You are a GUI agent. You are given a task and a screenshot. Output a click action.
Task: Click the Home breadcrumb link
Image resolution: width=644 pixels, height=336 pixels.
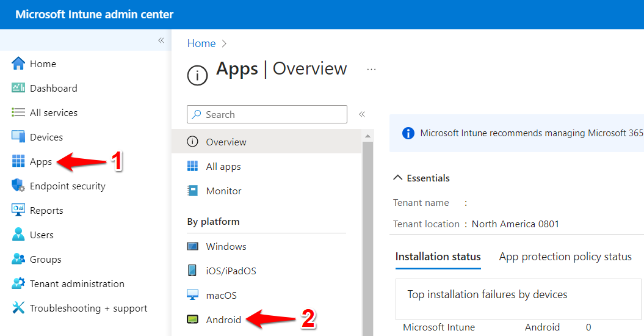(201, 43)
